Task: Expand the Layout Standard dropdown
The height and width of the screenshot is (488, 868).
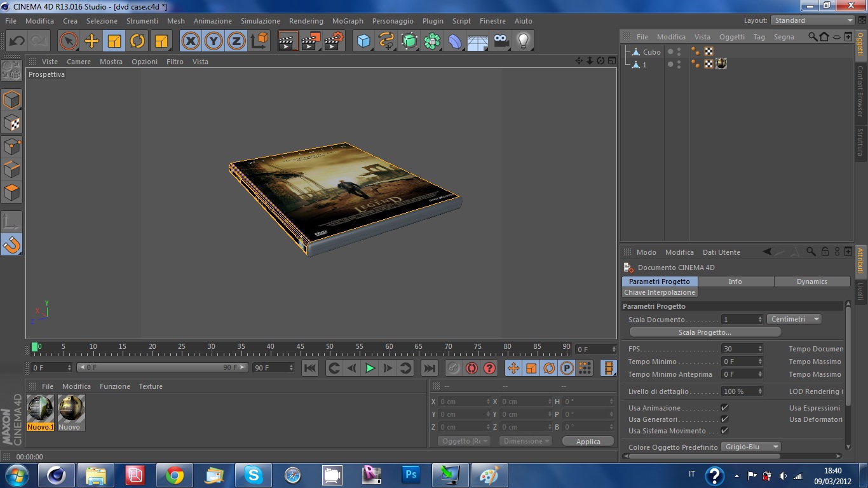Action: click(813, 20)
